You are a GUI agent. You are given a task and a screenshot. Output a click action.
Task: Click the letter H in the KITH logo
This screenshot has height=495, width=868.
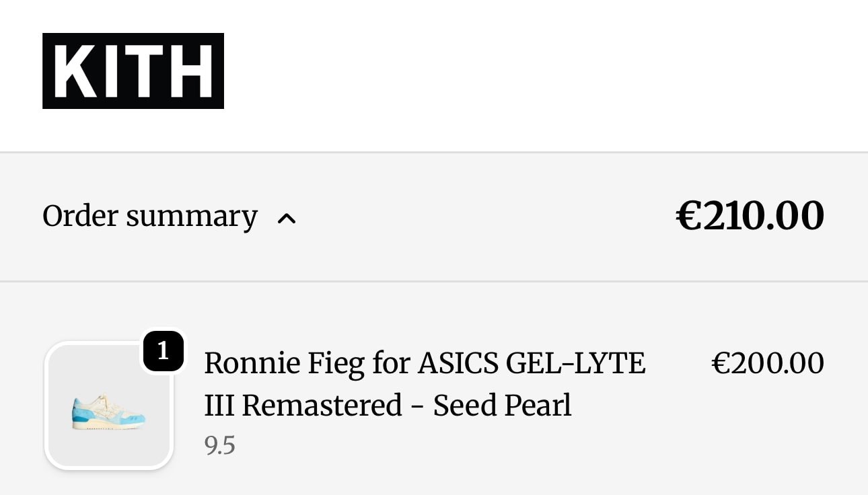192,71
